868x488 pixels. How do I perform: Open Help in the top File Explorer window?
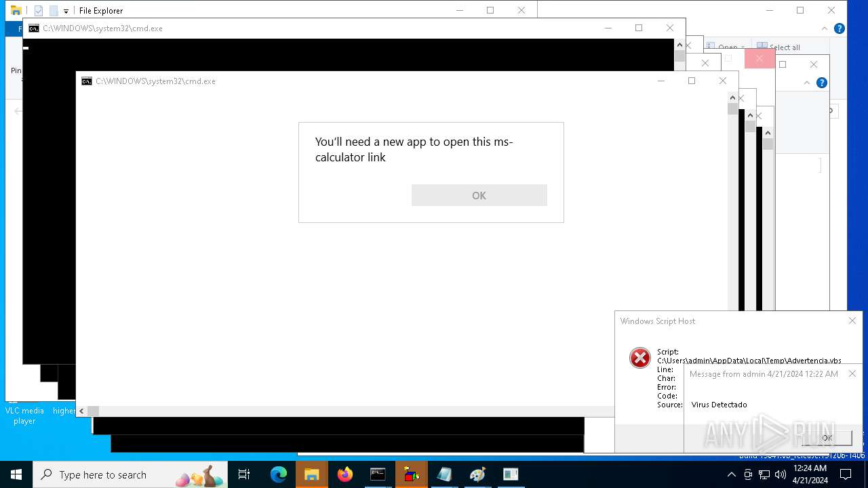tap(839, 28)
